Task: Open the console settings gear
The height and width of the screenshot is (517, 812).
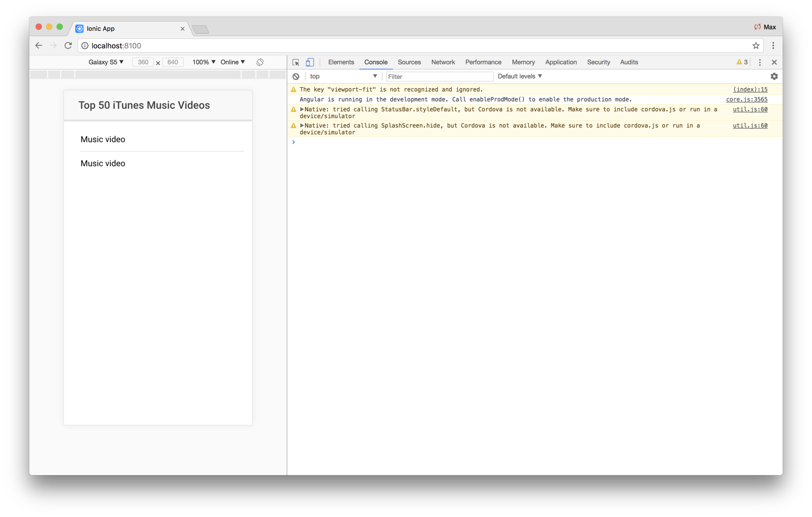Action: [774, 77]
